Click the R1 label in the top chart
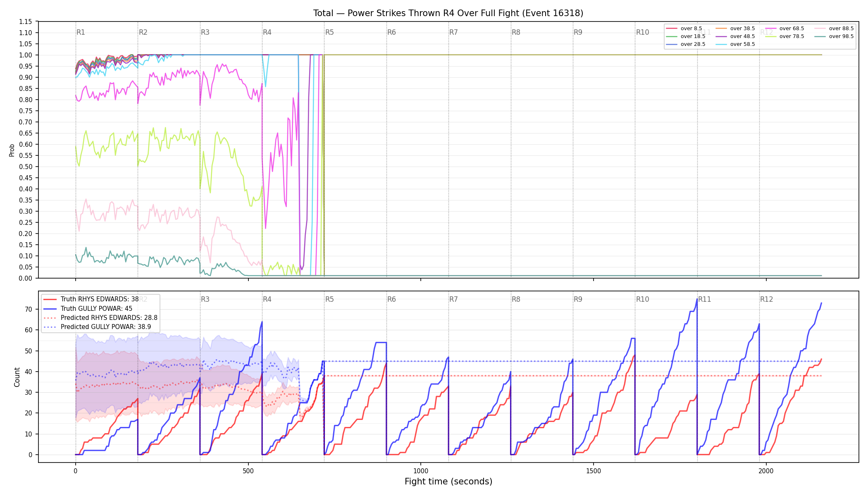This screenshot has height=496, width=868. click(81, 32)
